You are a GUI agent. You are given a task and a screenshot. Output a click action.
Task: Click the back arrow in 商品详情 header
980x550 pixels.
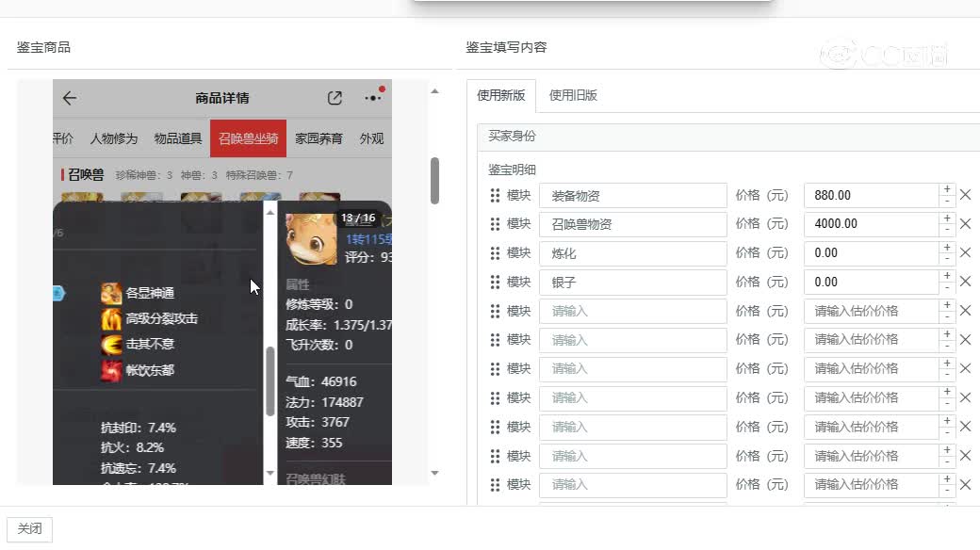coord(70,98)
